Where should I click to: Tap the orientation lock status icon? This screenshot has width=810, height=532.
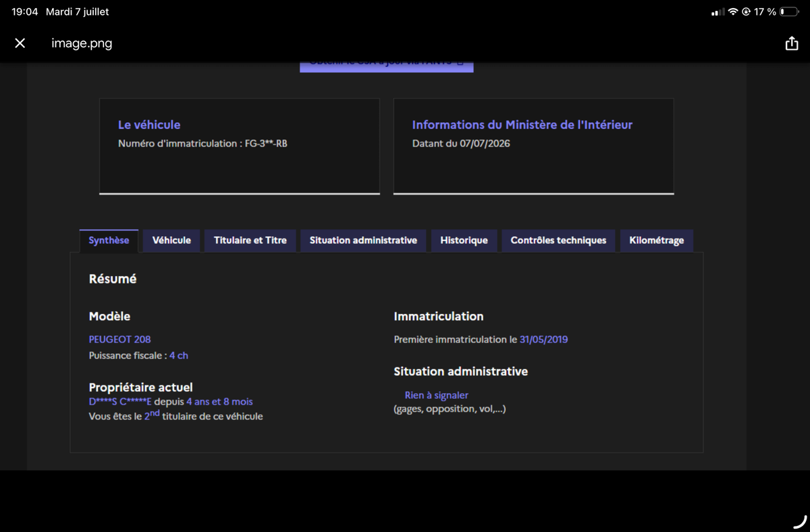[x=746, y=12]
